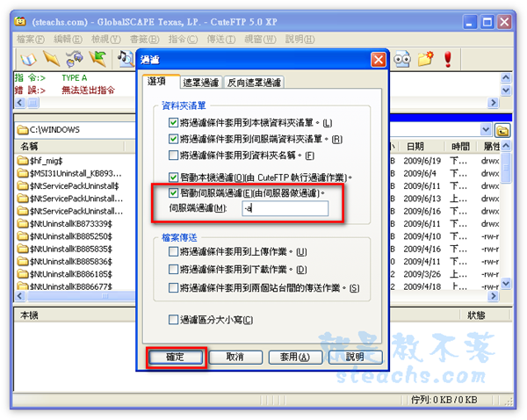Open the 說明(H) menu
527x420 pixels.
[300, 40]
